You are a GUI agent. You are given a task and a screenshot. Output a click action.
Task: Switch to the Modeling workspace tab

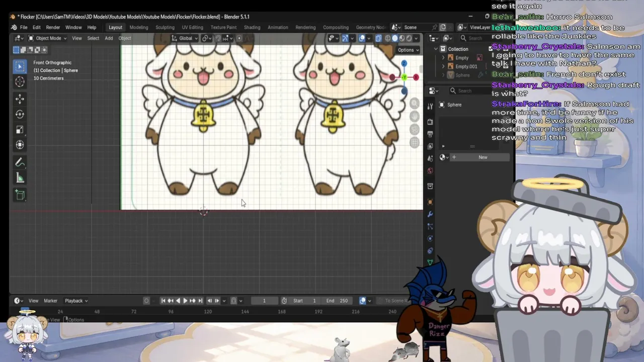click(139, 27)
